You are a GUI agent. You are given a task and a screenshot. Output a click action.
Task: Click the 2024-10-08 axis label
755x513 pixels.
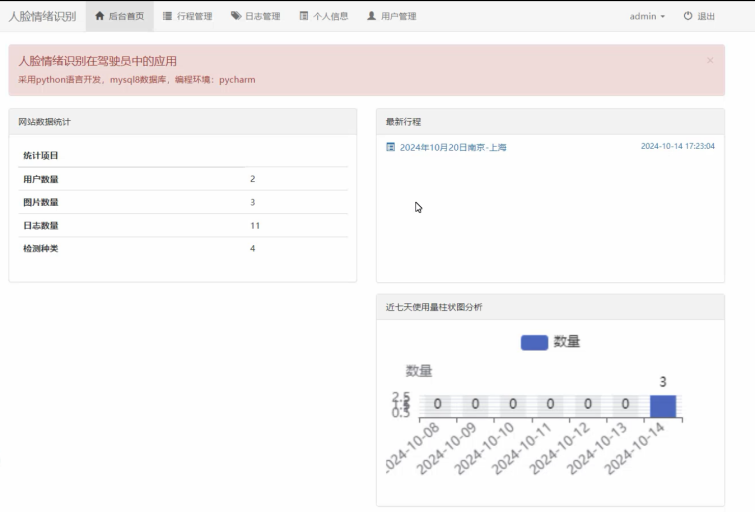(x=413, y=448)
